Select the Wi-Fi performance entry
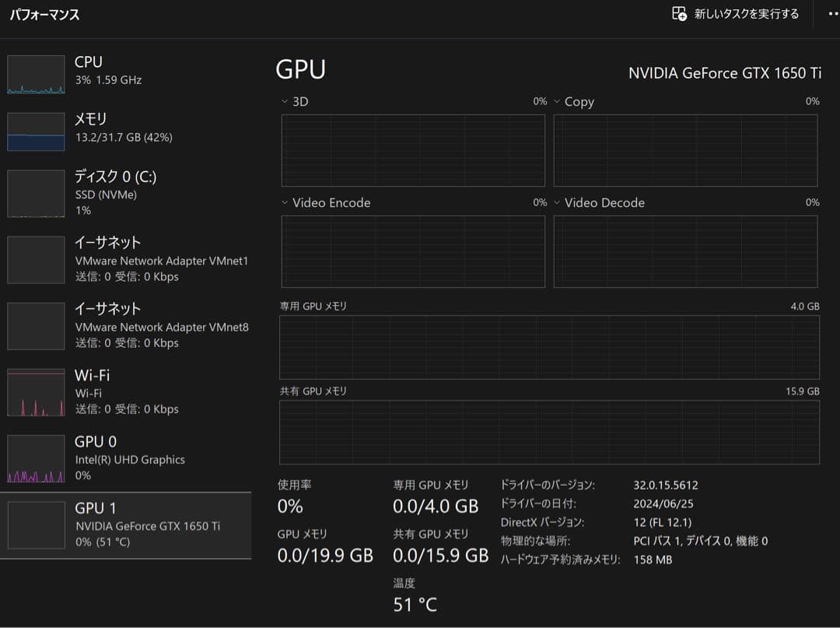Screen dimensions: 840x628 point(124,391)
